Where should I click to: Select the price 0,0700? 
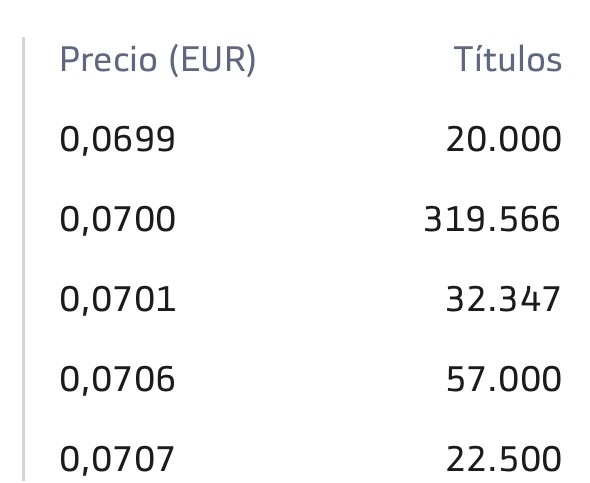(x=117, y=220)
